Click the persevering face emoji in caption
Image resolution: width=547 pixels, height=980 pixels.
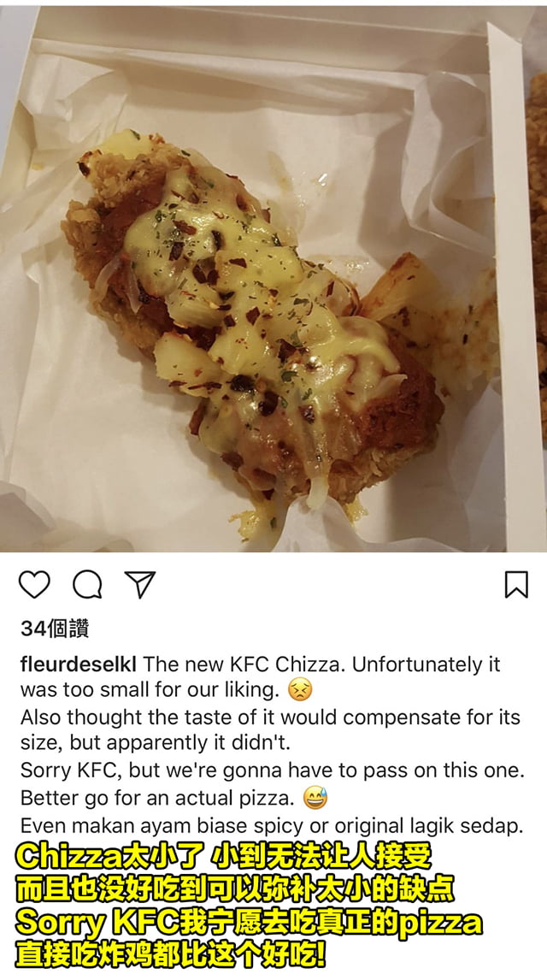[x=300, y=691]
